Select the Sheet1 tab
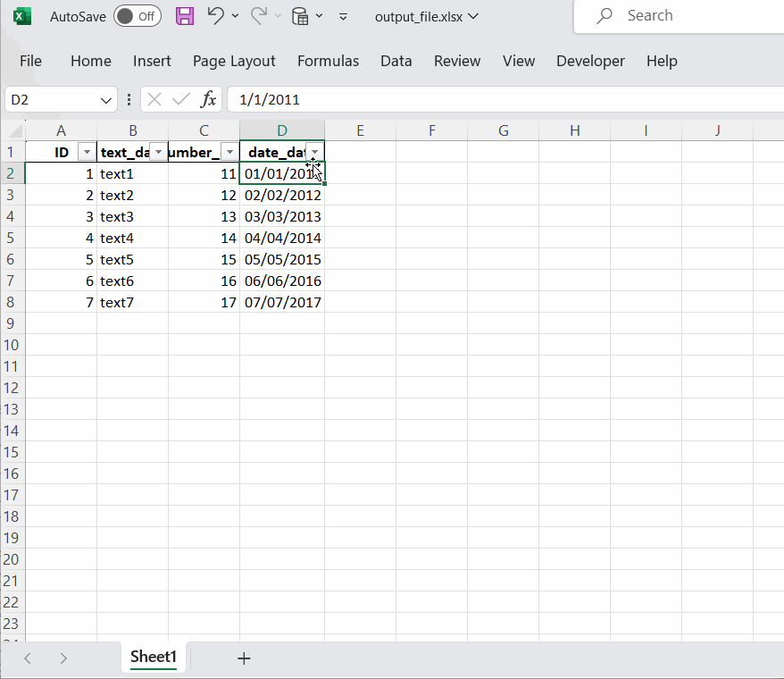Viewport: 784px width, 679px height. (153, 658)
